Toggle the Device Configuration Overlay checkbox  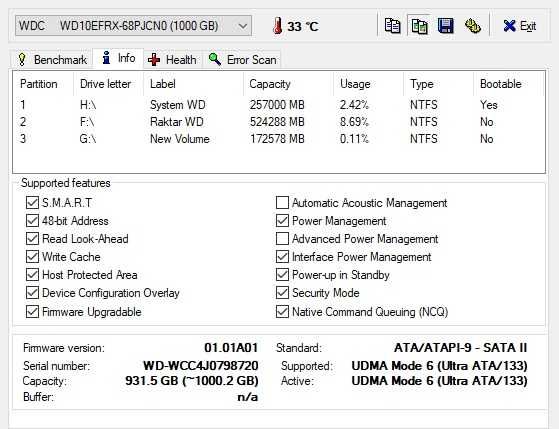[32, 293]
